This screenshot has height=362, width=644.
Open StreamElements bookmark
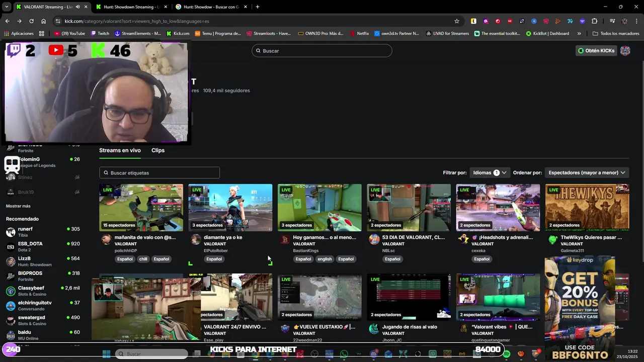(138, 34)
